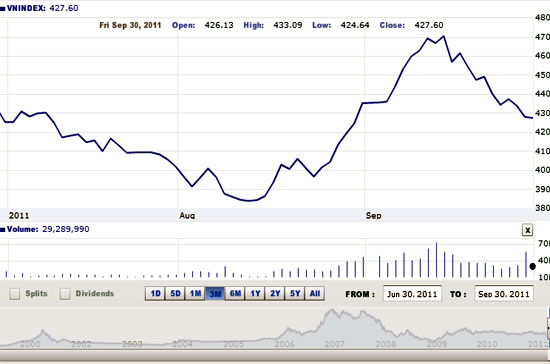Click the black dot marker on volume chart
Screen dimensions: 550x364
[x=532, y=267]
